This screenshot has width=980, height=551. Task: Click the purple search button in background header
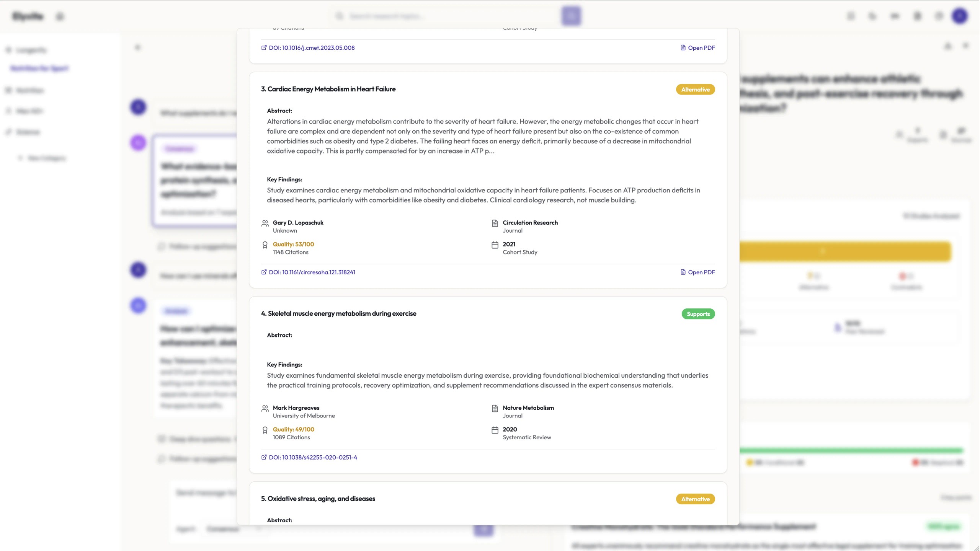(x=571, y=16)
